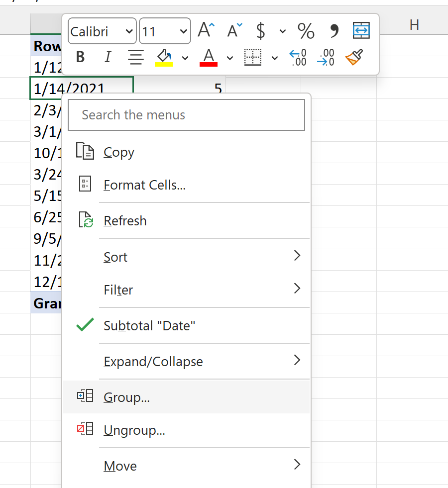
Task: Click Decrease Decimal icon
Action: tap(326, 57)
